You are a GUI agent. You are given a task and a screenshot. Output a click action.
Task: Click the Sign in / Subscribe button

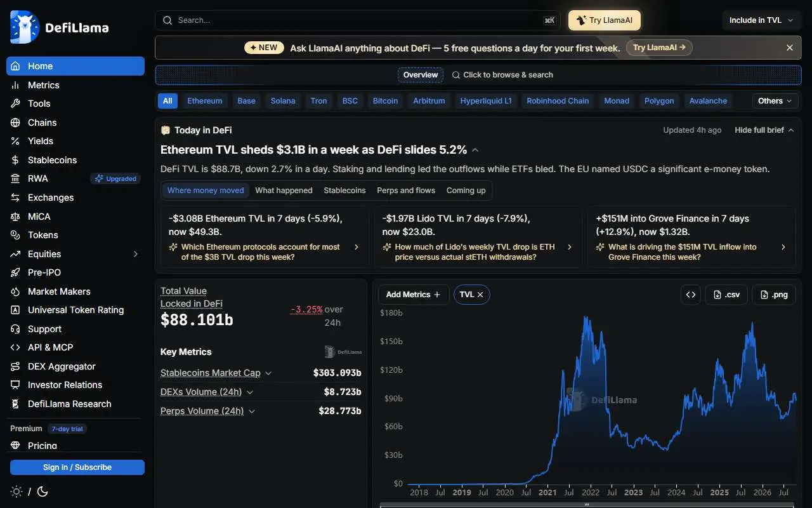point(77,467)
